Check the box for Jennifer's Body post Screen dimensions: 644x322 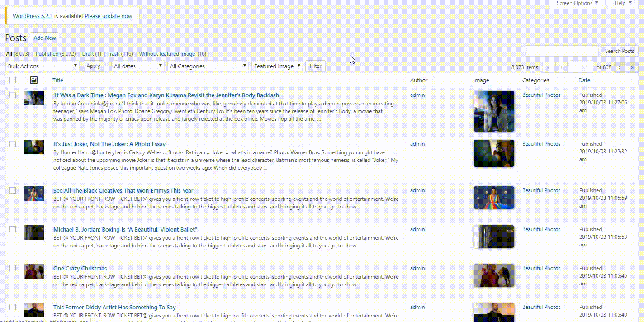click(x=13, y=95)
